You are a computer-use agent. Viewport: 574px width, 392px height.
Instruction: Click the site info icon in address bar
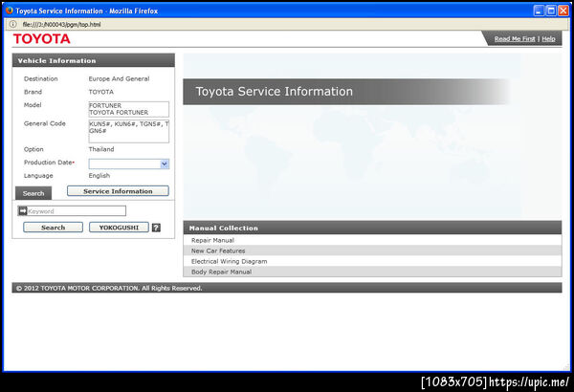(13, 24)
